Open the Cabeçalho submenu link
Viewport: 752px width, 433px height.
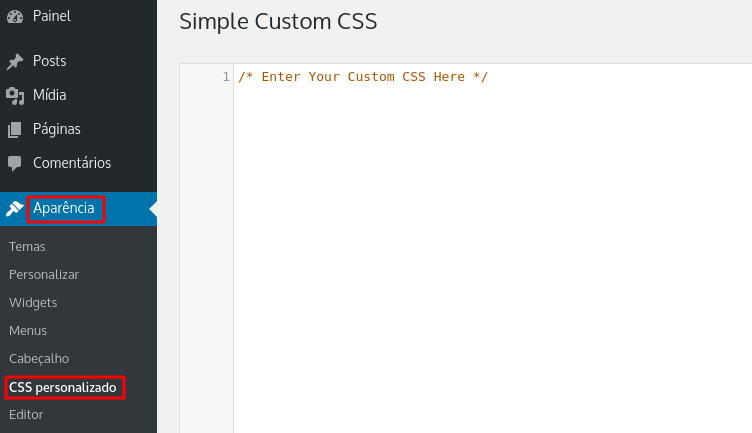[39, 359]
